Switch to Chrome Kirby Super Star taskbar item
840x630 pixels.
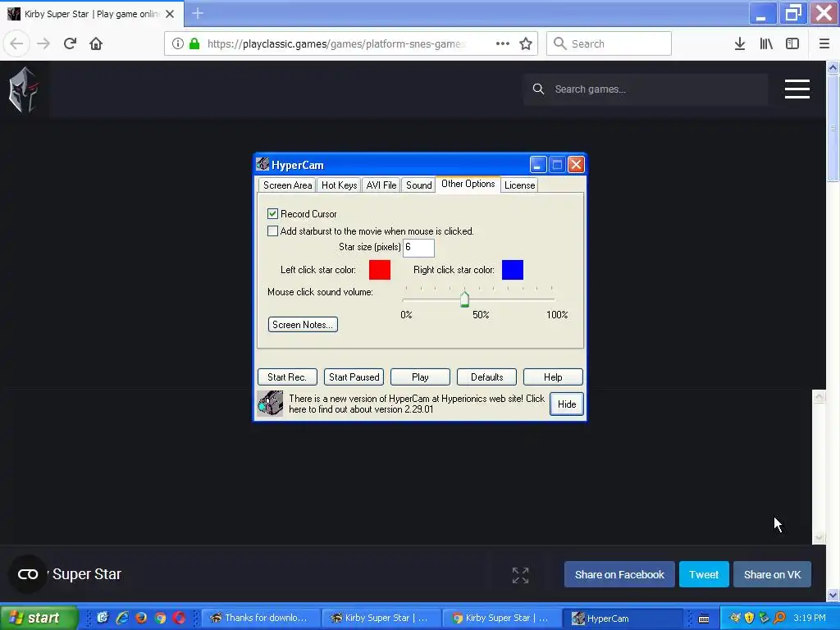(x=502, y=619)
